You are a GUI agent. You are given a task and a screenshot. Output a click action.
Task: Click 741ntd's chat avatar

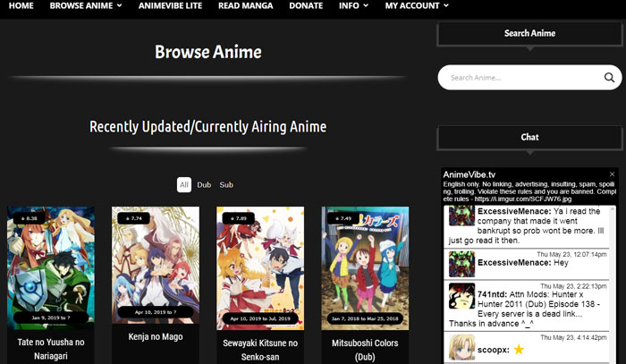(461, 296)
